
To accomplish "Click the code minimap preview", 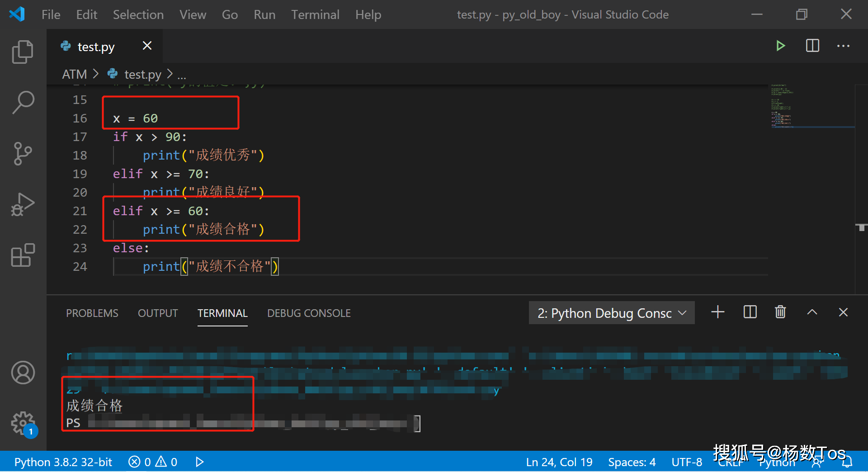I will click(x=812, y=106).
